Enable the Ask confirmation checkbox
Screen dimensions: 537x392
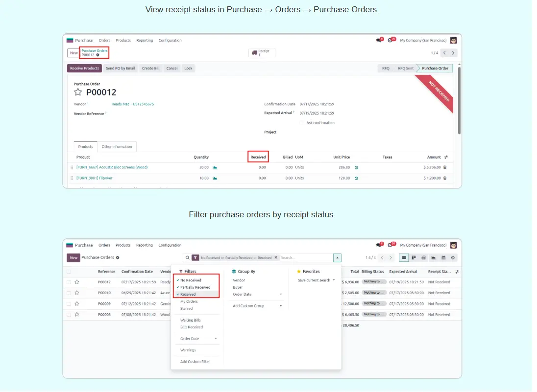[301, 123]
